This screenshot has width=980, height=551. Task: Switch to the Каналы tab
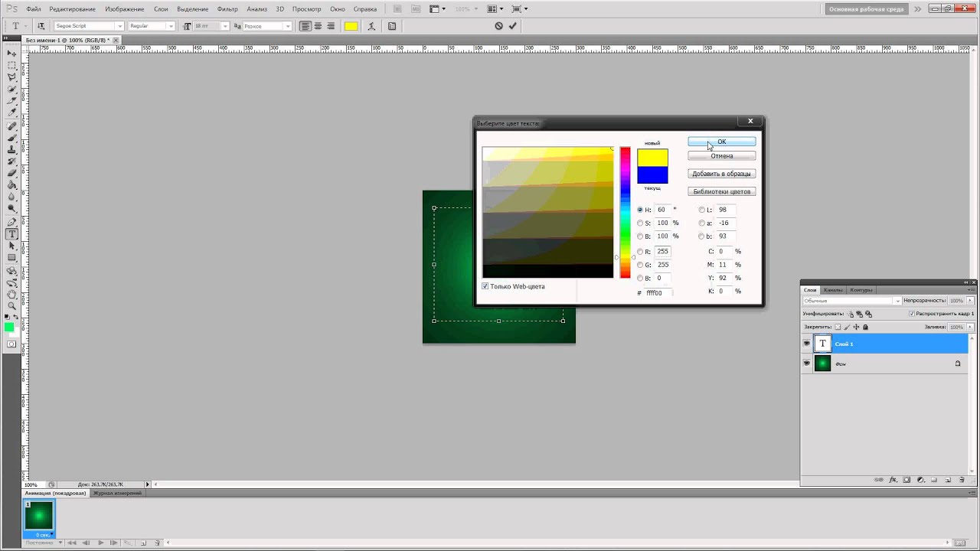click(x=833, y=290)
